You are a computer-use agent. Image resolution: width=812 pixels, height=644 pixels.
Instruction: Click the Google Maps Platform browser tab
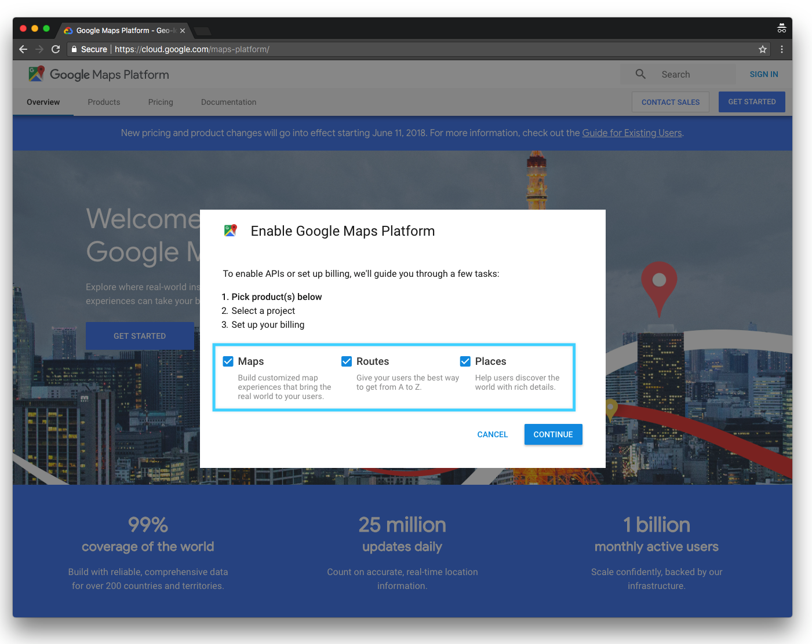tap(125, 31)
